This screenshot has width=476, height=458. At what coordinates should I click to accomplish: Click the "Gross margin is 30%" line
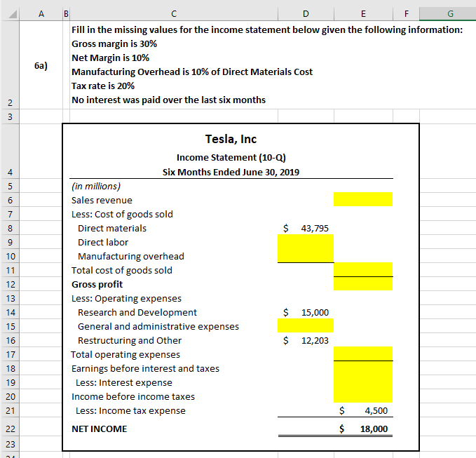click(x=114, y=43)
